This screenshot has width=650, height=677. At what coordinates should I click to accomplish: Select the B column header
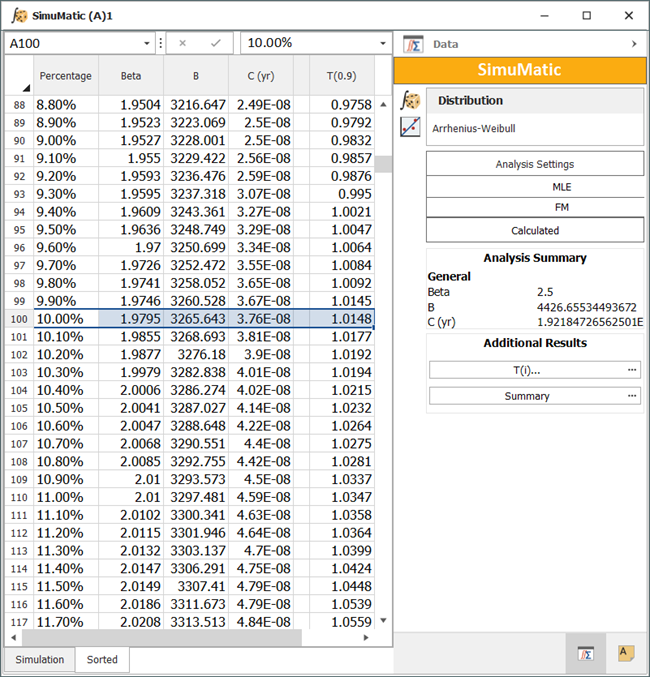coord(196,76)
